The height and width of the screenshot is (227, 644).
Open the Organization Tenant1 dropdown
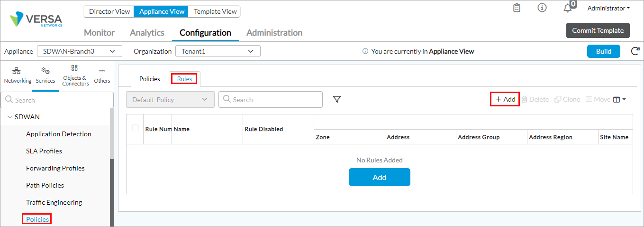[218, 51]
